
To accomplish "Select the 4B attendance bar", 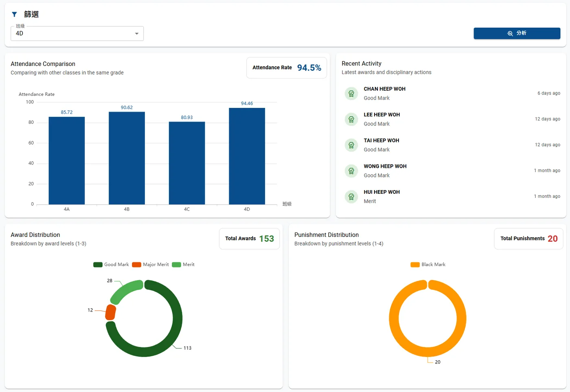I will (127, 158).
